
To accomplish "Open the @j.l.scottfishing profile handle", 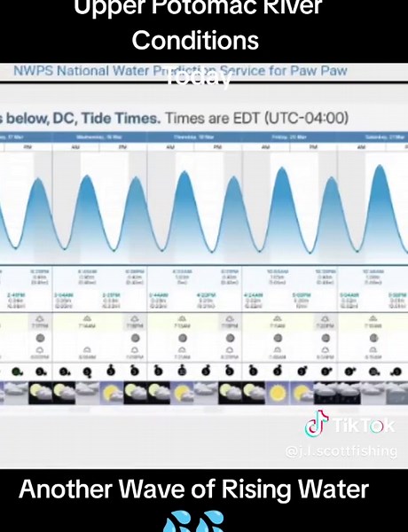I will (341, 451).
